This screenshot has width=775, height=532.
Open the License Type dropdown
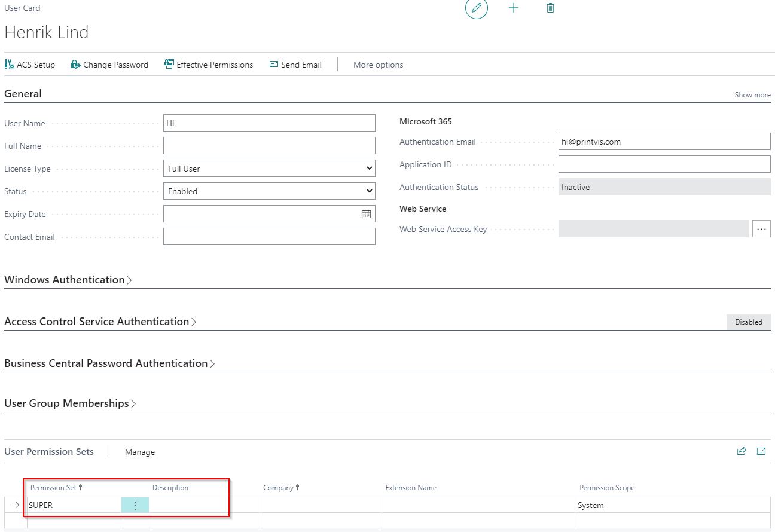(370, 168)
